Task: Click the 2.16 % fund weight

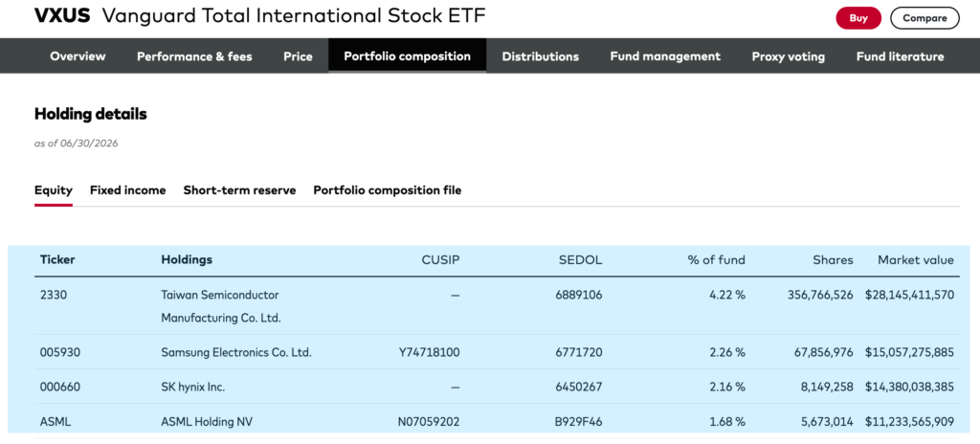Action: click(727, 388)
